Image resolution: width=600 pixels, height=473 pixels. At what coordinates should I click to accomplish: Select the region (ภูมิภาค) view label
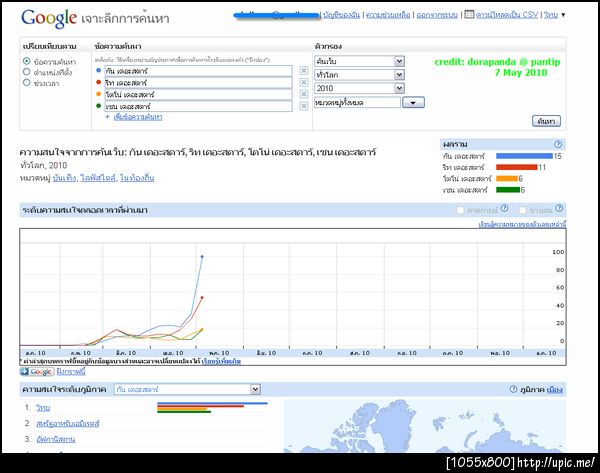(x=532, y=390)
